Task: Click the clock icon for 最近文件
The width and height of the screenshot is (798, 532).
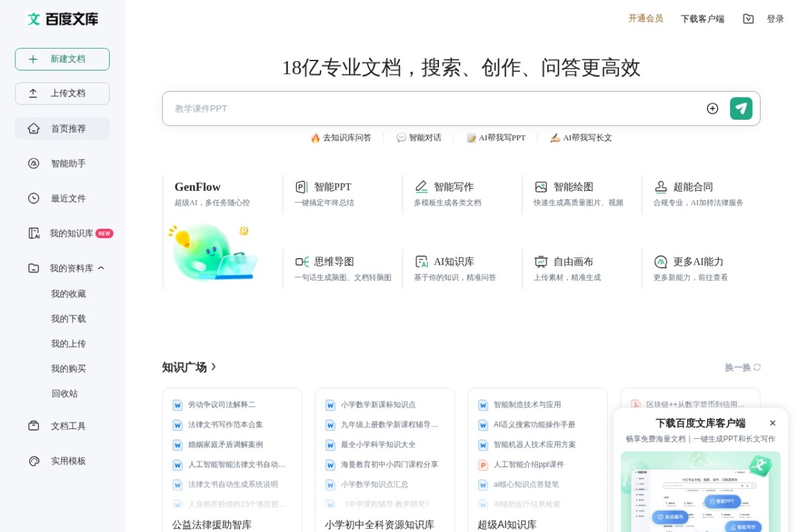Action: pyautogui.click(x=34, y=198)
